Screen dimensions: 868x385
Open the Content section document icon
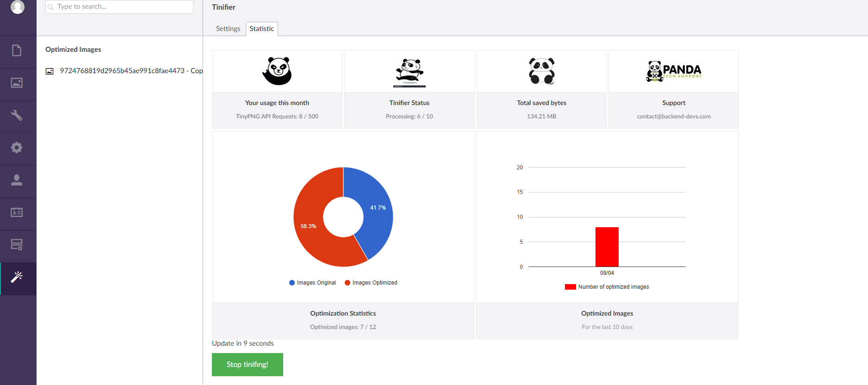17,50
